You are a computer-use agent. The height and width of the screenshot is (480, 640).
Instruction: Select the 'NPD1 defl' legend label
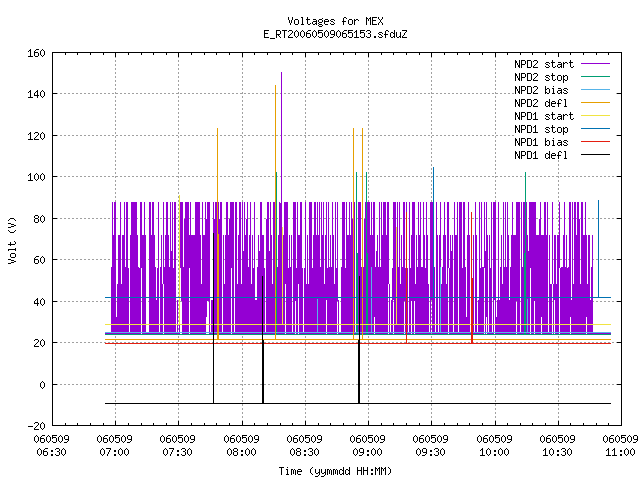coord(541,156)
